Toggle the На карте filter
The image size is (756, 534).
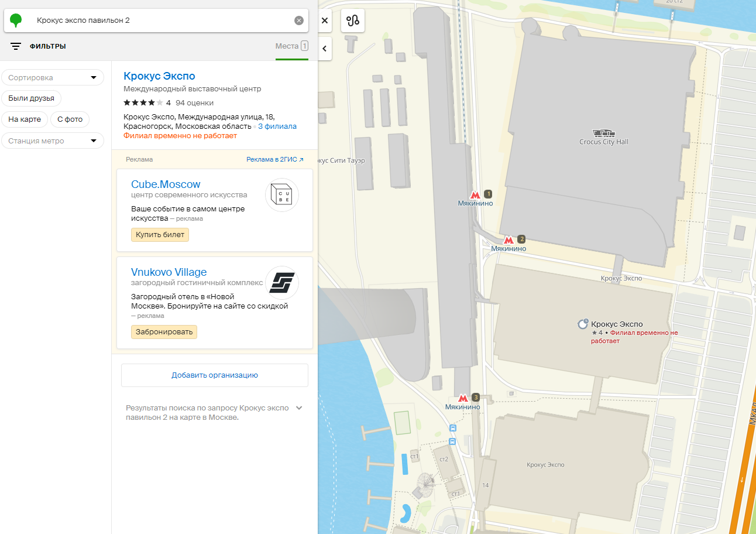(25, 119)
